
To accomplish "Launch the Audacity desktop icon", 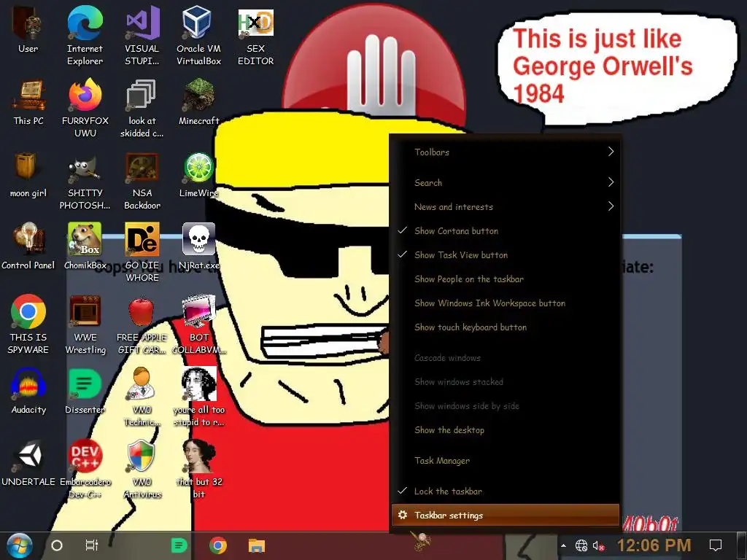I will [28, 391].
